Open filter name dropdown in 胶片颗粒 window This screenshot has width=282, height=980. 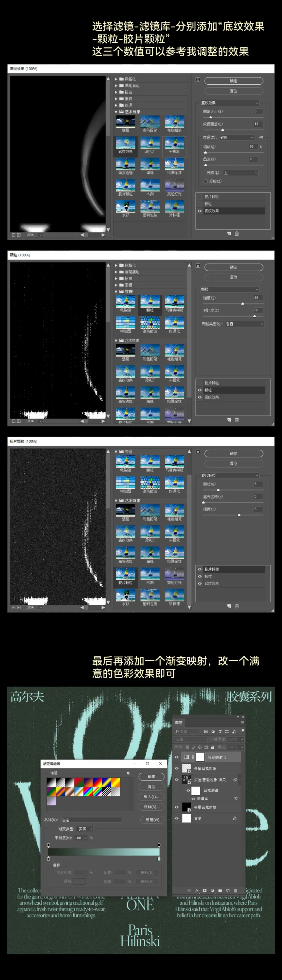(230, 476)
